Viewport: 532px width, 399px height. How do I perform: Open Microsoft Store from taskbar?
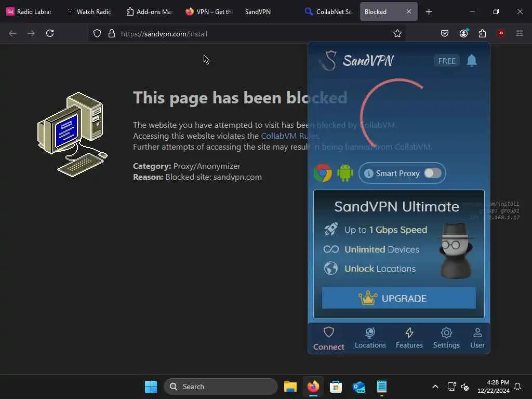336,387
